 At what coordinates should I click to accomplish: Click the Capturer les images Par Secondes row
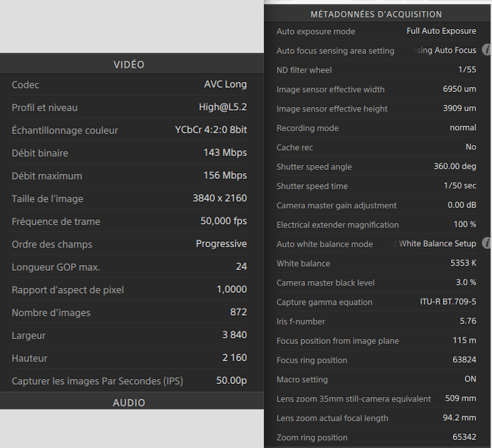[x=129, y=381]
